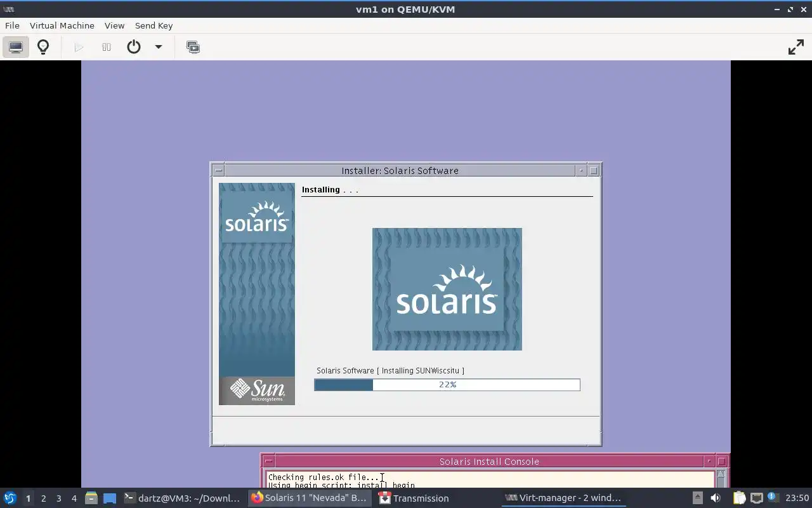812x508 pixels.
Task: Open the update notifier tray icon
Action: (x=773, y=497)
